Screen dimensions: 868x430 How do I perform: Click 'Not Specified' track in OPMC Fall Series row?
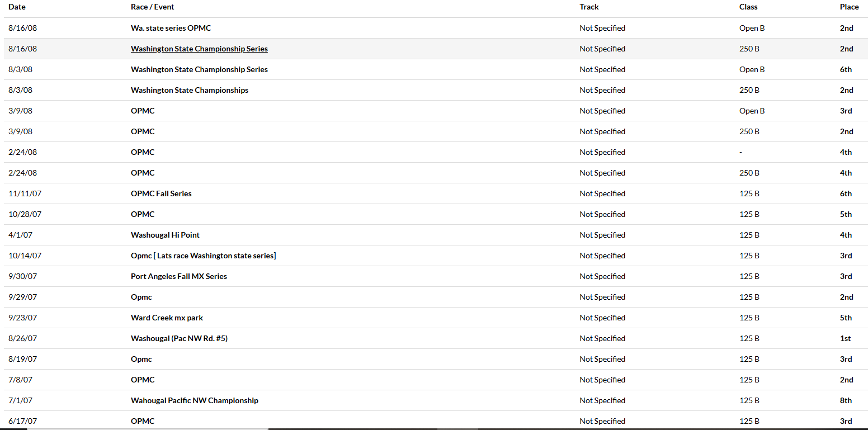[602, 193]
